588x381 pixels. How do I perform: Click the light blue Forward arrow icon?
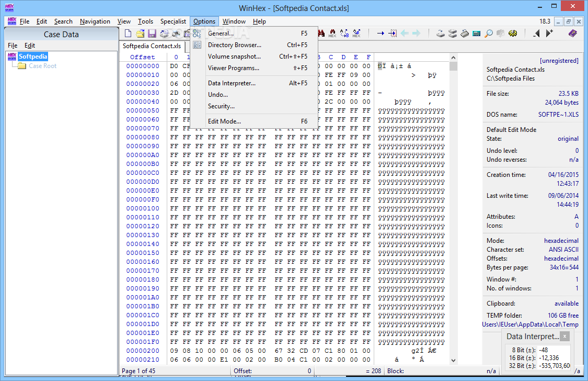click(x=416, y=33)
